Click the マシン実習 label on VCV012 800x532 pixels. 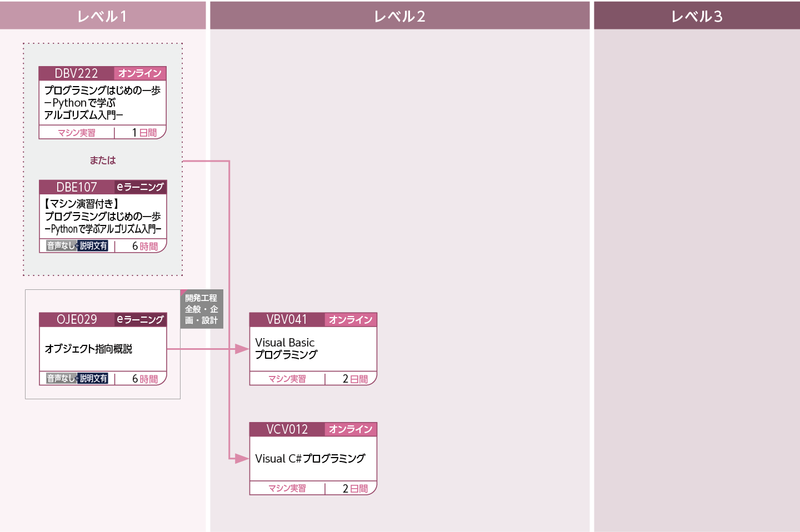(x=287, y=488)
